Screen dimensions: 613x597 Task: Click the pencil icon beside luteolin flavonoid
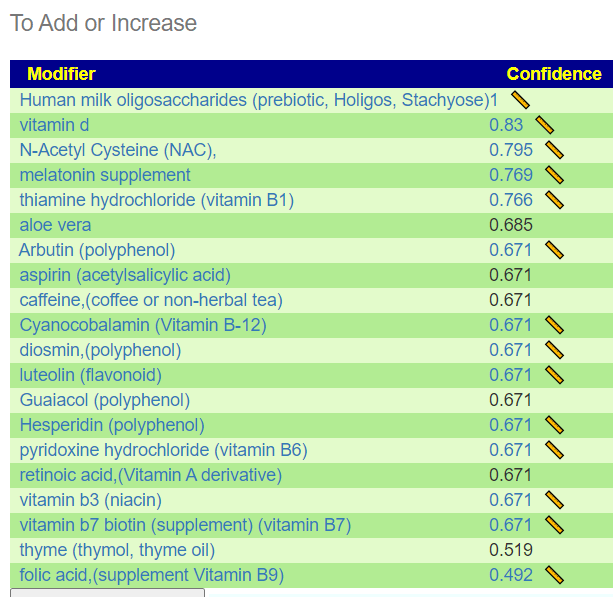pos(554,375)
